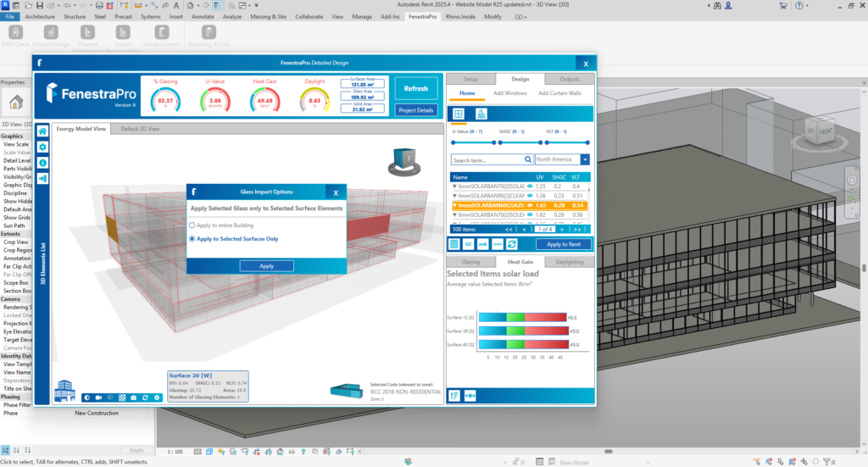This screenshot has height=467, width=868.
Task: Click the U-Value range slider right handle
Action: 494,142
